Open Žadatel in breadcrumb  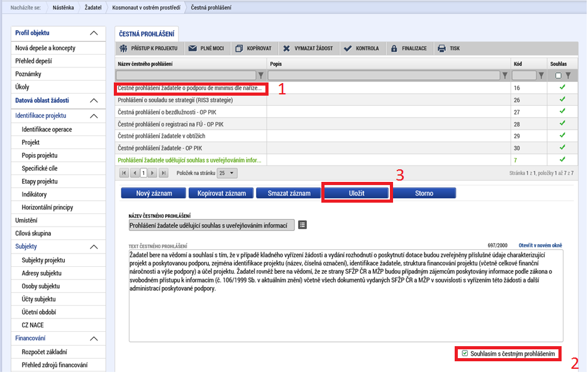(x=93, y=8)
